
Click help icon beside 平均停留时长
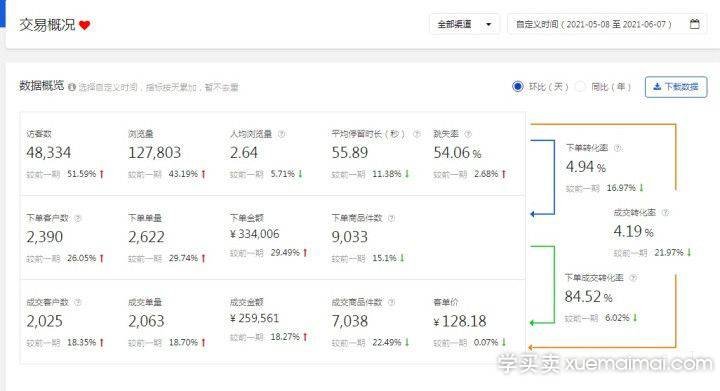[417, 134]
